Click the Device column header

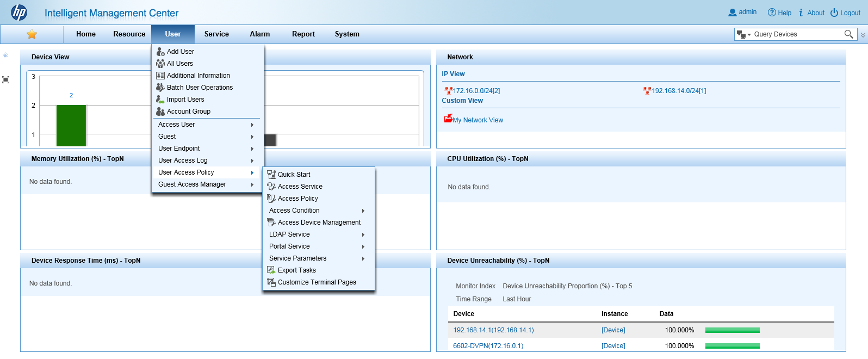point(464,314)
